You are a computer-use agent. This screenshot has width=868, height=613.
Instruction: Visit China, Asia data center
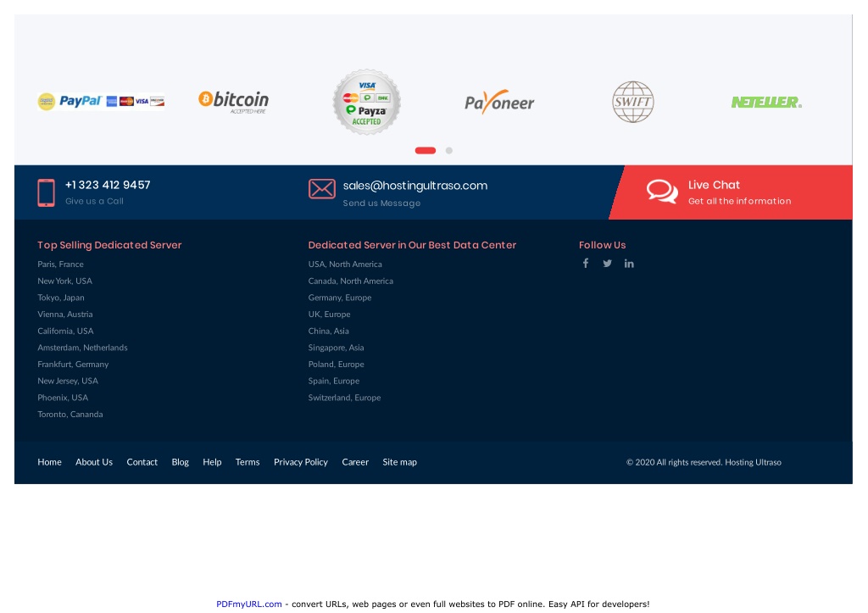tap(328, 331)
